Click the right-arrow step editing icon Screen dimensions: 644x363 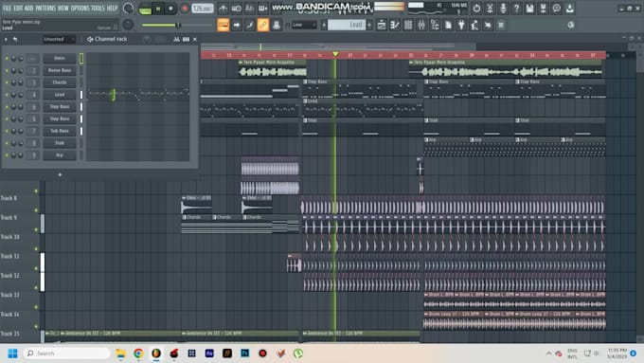point(237,25)
